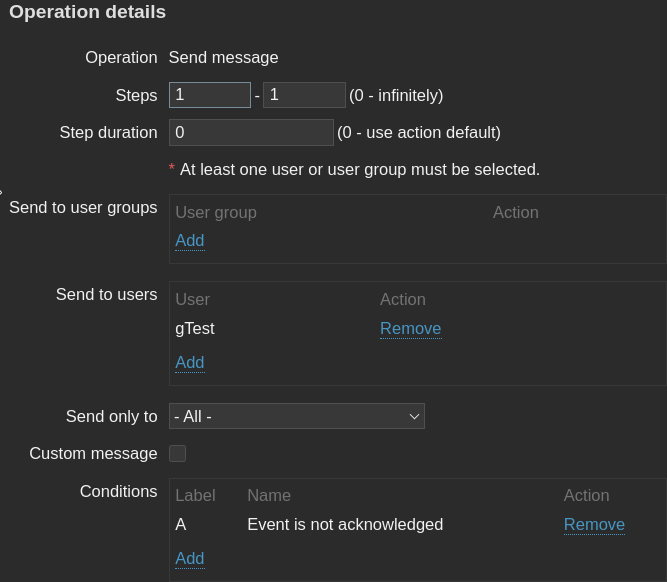
Task: Add a user under Send to users
Action: coord(190,362)
